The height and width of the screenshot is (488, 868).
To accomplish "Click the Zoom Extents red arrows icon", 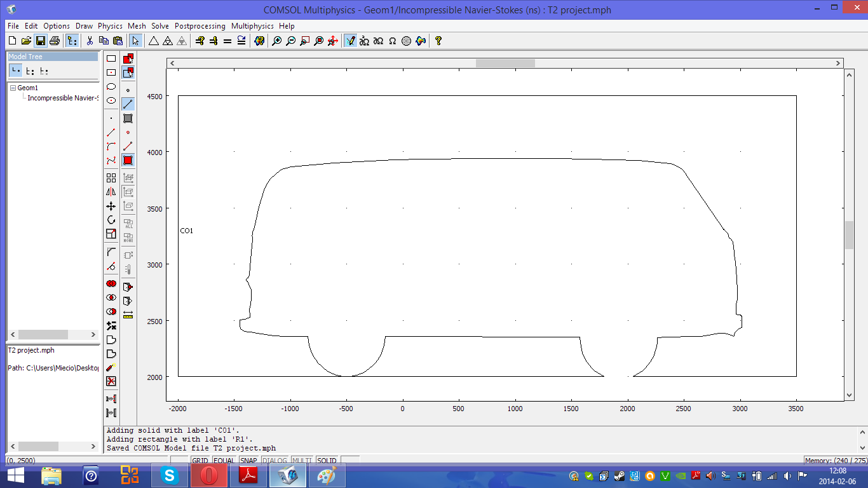I will click(x=332, y=41).
